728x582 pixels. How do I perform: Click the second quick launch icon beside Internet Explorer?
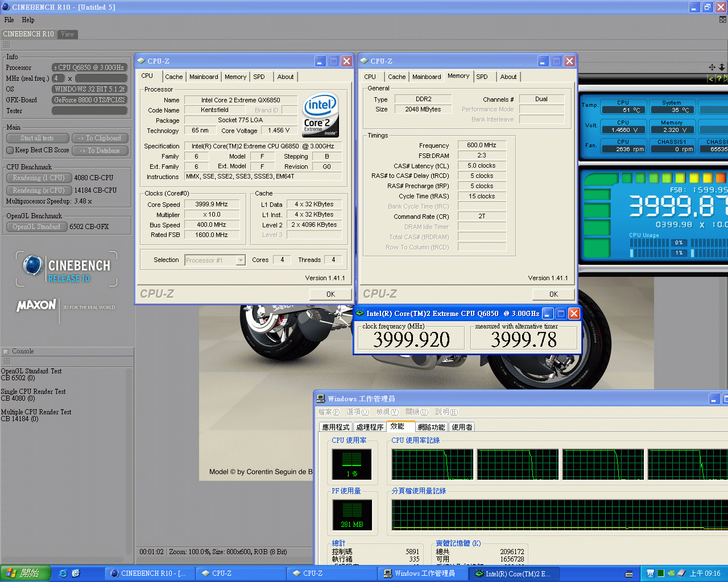(76, 573)
